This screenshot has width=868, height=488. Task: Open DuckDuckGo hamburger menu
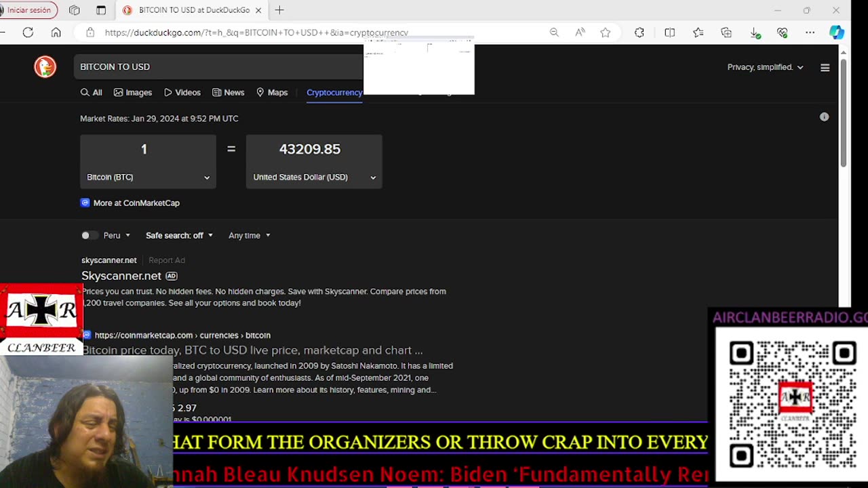coord(825,67)
